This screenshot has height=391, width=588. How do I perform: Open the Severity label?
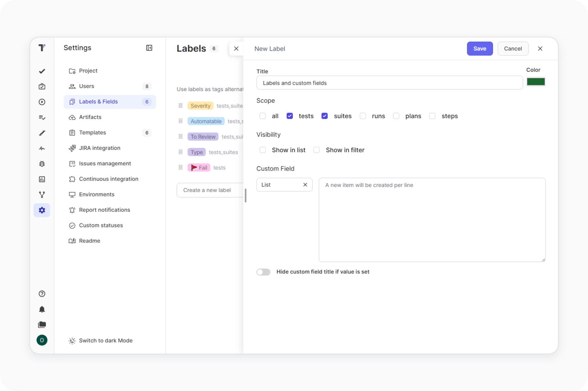(200, 106)
